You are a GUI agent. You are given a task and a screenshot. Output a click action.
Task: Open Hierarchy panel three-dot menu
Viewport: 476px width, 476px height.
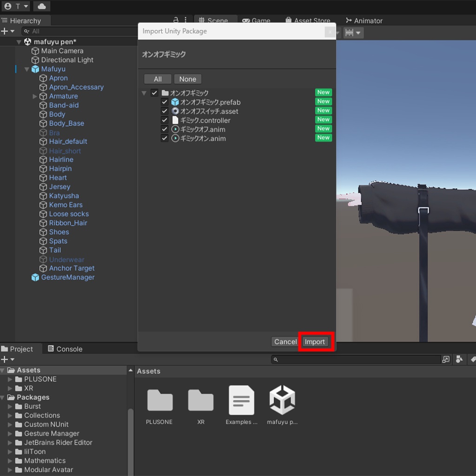(x=185, y=20)
